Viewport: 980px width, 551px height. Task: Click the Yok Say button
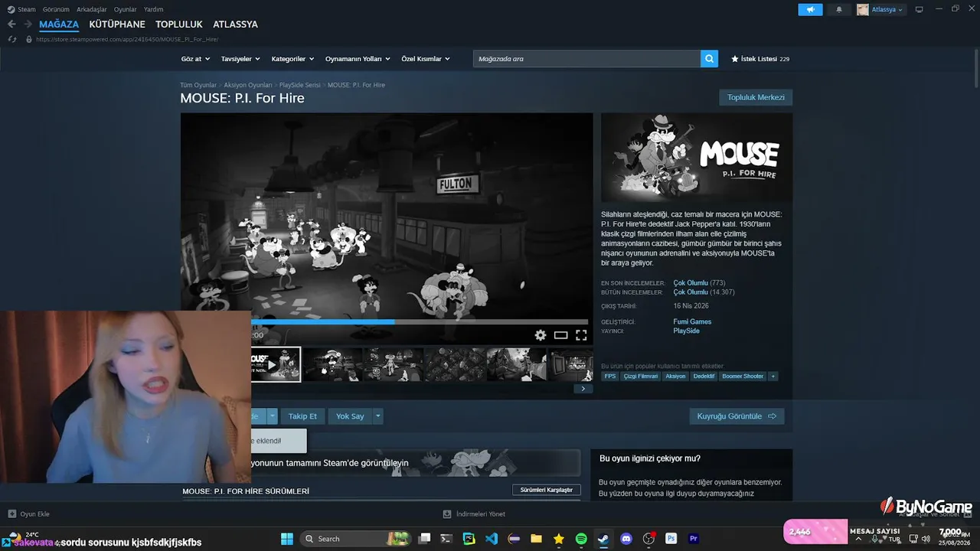point(350,416)
